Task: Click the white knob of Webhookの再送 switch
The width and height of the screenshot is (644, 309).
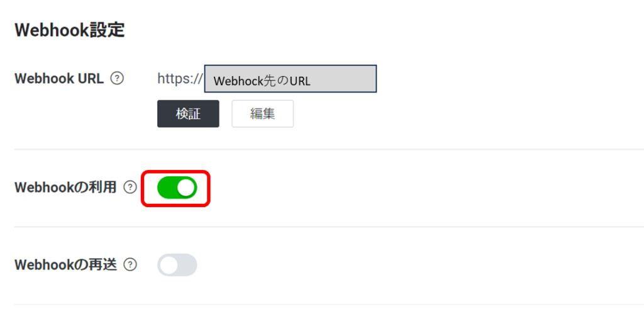Action: pos(169,265)
